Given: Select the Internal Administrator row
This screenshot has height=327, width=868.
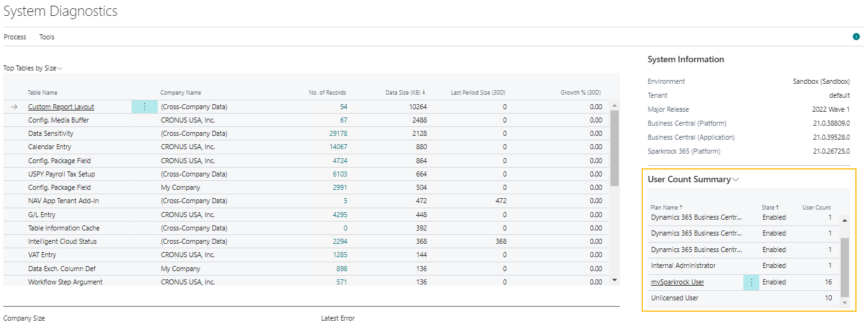Looking at the screenshot, I should tap(683, 265).
